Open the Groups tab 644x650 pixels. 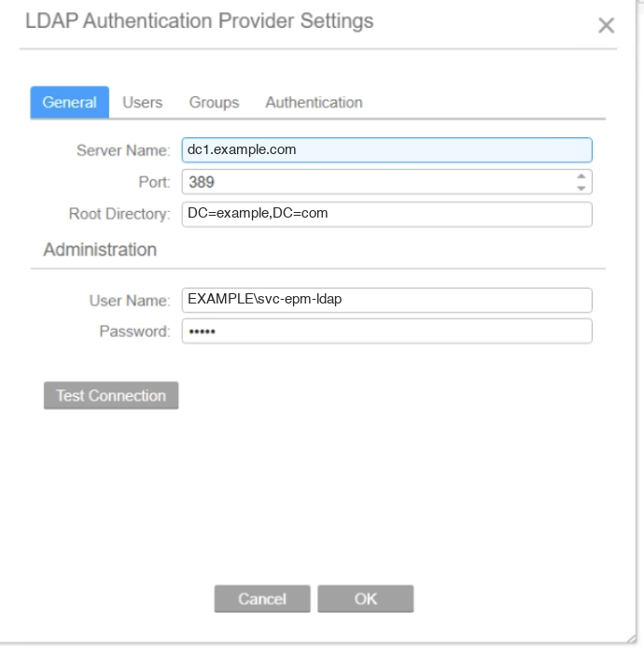point(214,103)
